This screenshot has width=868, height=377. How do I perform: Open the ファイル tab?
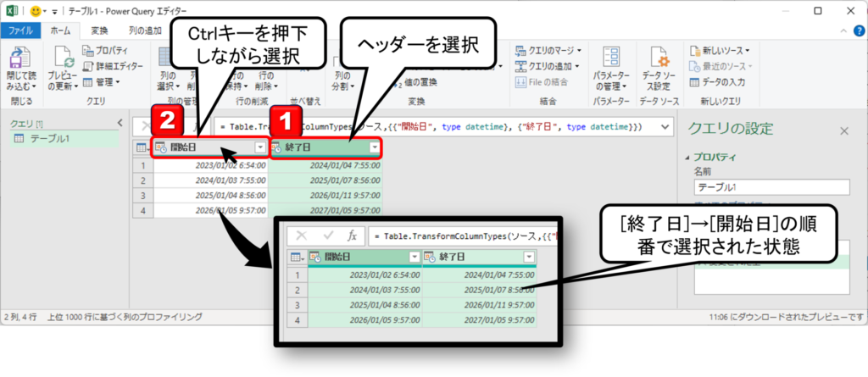click(20, 30)
